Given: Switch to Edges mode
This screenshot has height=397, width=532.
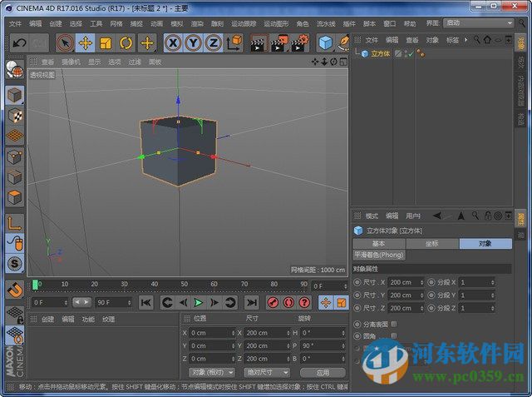Looking at the screenshot, I should click(15, 177).
